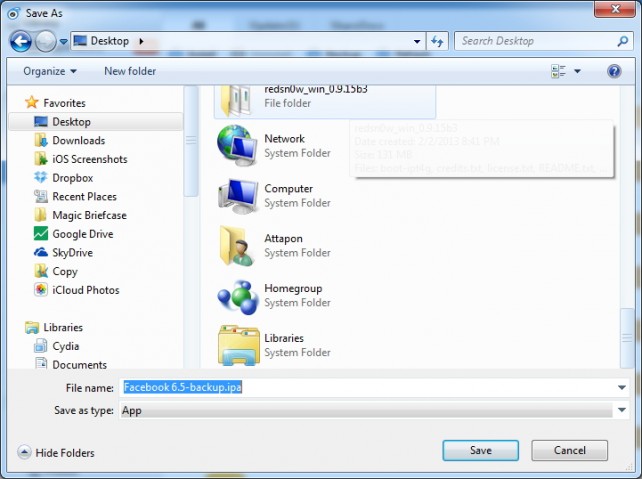642x479 pixels.
Task: Click the Save button
Action: point(480,450)
